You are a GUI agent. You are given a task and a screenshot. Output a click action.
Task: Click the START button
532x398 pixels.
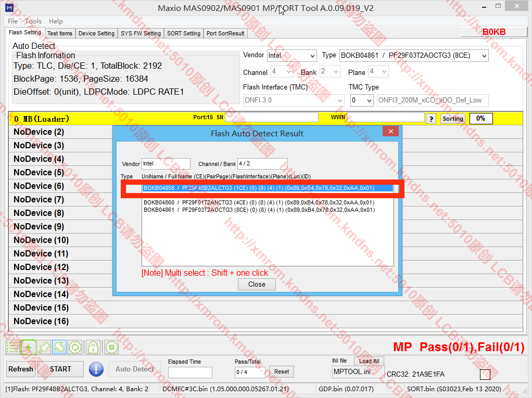coord(60,369)
